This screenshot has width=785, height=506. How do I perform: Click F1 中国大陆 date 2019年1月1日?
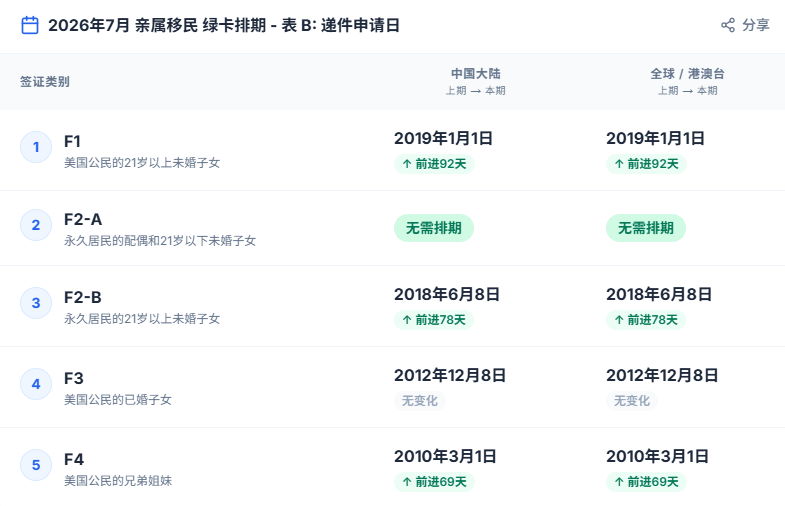tap(443, 138)
